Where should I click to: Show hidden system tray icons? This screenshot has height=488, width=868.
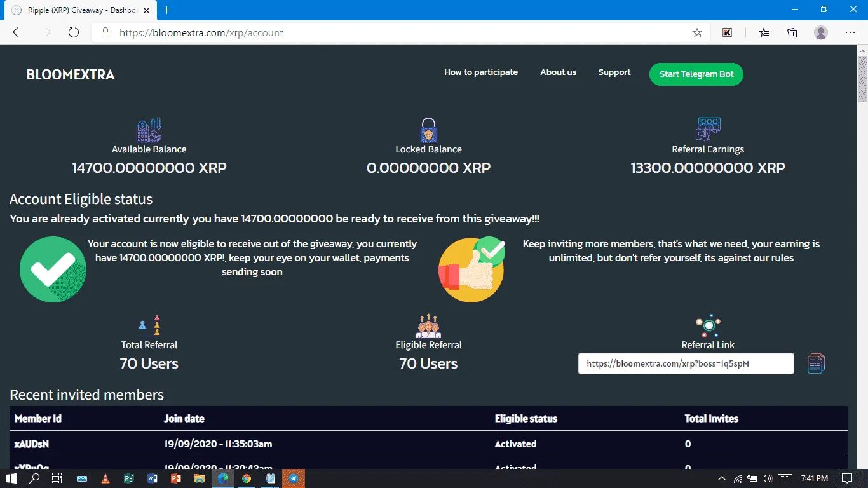pos(722,478)
